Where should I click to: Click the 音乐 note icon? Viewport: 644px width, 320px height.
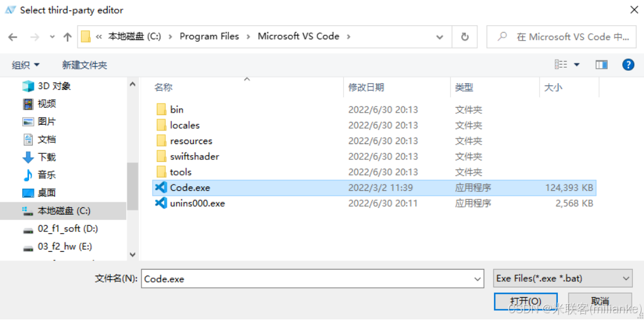pos(28,175)
